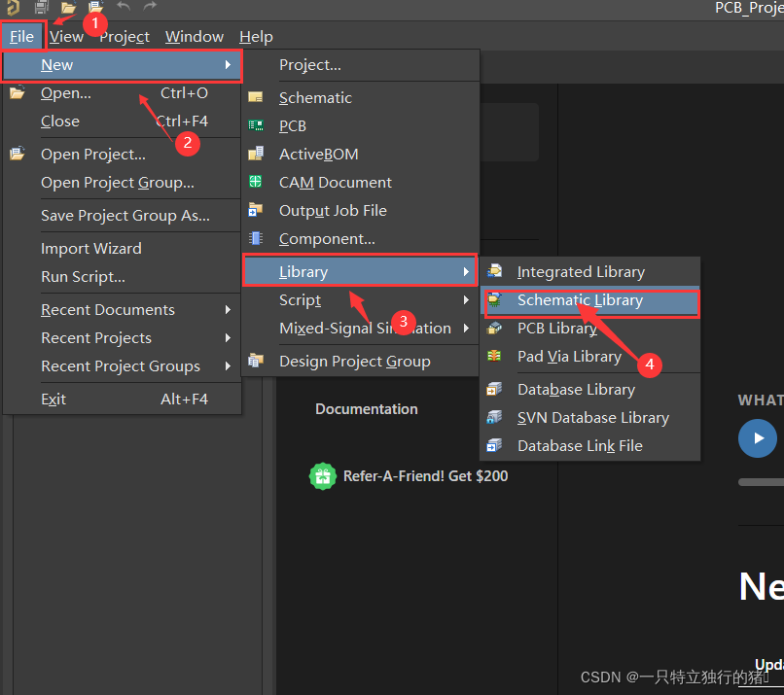Select Project... in the New submenu

(360, 64)
